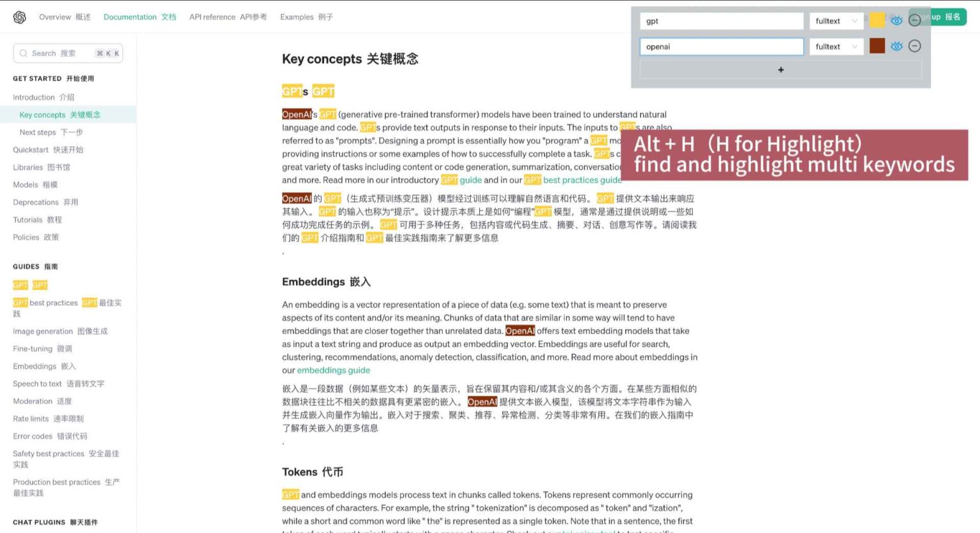Pick the yellow highlight color swatch for gpt

click(x=877, y=20)
